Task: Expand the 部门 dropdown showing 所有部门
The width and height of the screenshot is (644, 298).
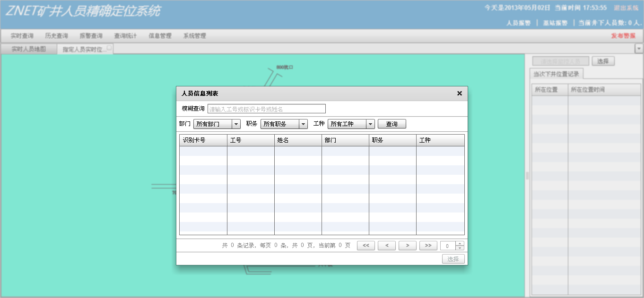Action: tap(236, 124)
